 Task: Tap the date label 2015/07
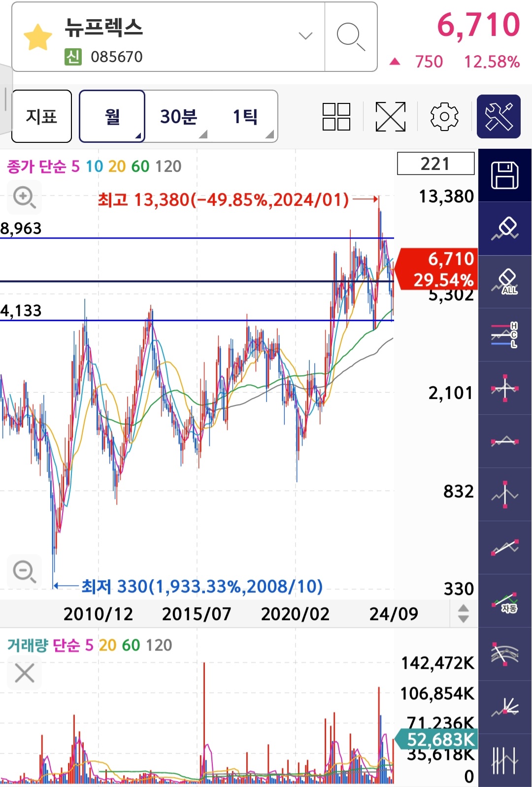click(197, 614)
